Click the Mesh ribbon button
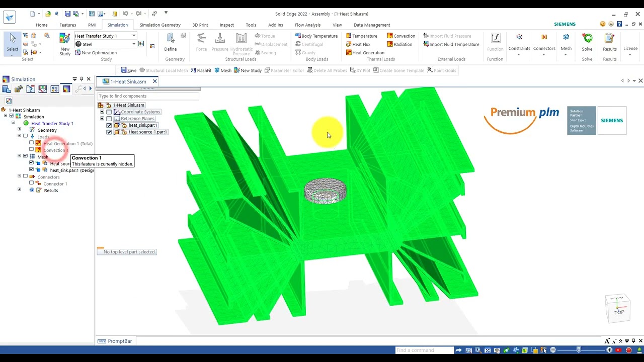 566,44
